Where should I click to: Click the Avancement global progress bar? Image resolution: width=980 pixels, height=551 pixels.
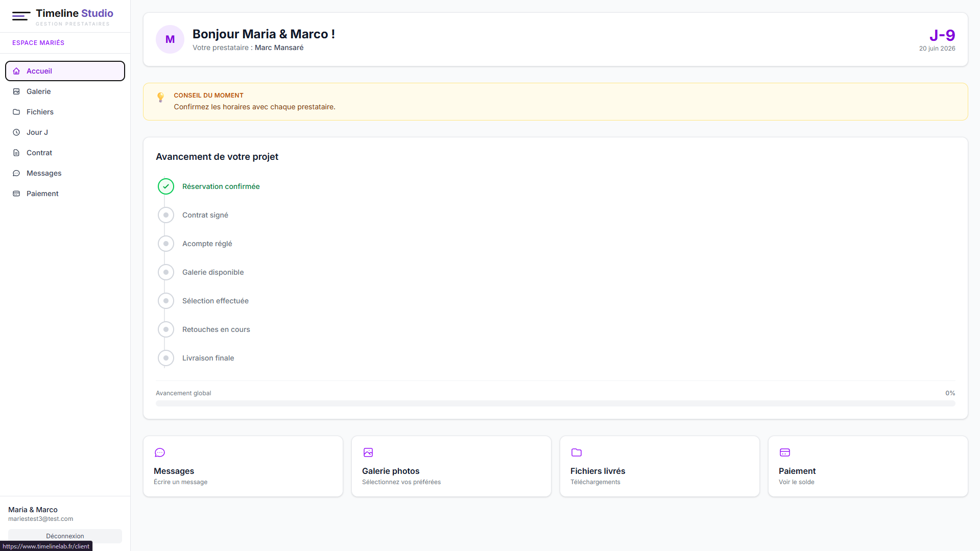coord(556,403)
